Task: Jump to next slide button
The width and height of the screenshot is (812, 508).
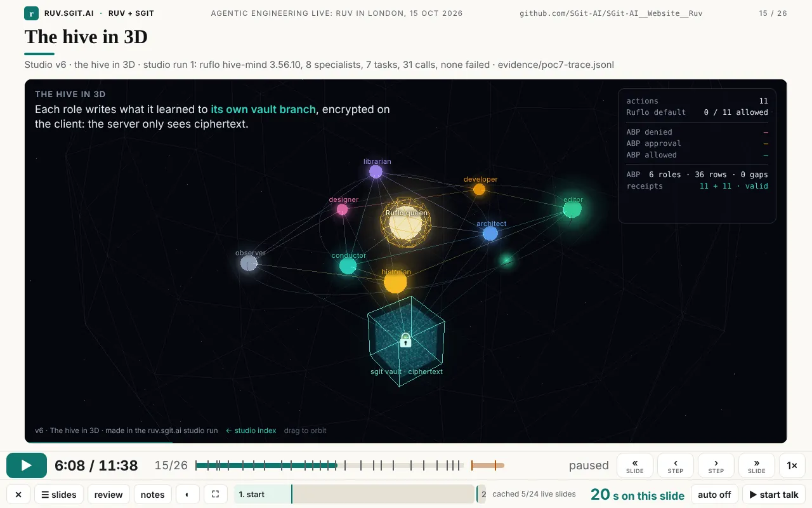Action: 757,465
